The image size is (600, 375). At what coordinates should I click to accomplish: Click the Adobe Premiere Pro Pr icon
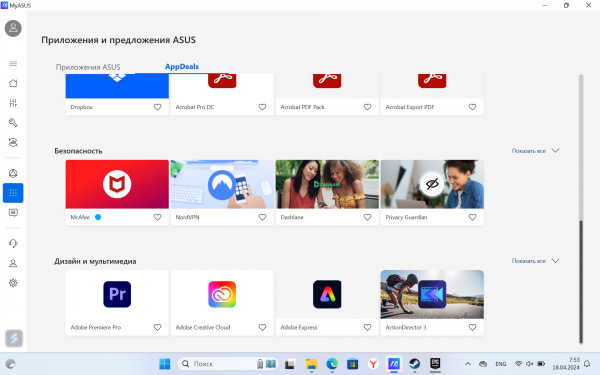117,294
